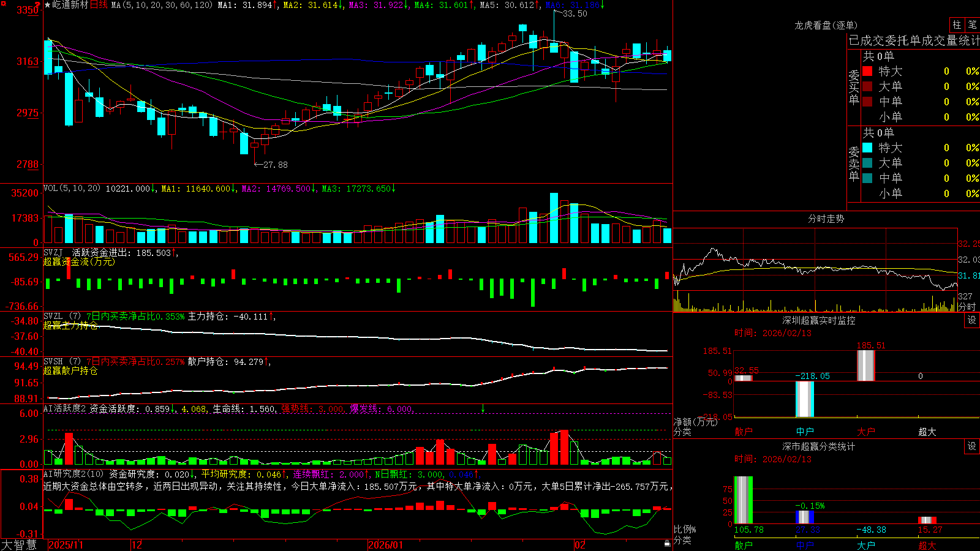Open 设 settings for 深市超赢分类统计
980x551 pixels.
(972, 446)
